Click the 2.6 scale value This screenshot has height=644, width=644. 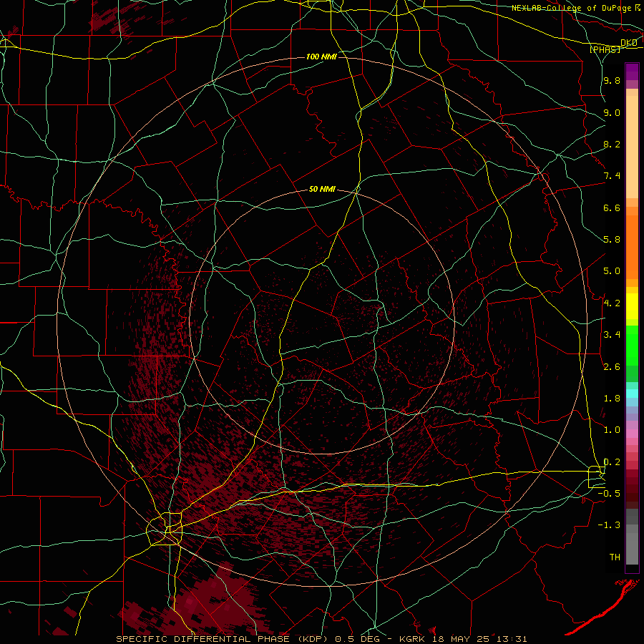click(x=612, y=366)
